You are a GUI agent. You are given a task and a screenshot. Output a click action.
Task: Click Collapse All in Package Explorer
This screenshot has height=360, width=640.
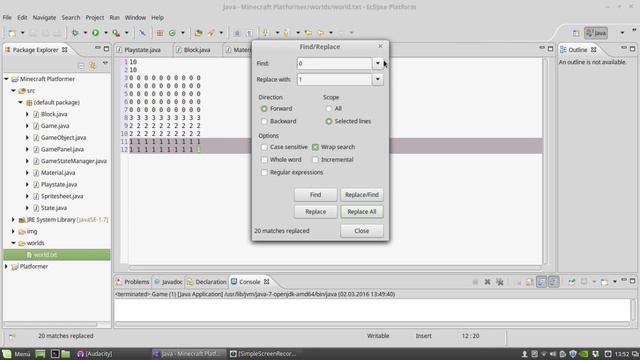81,65
